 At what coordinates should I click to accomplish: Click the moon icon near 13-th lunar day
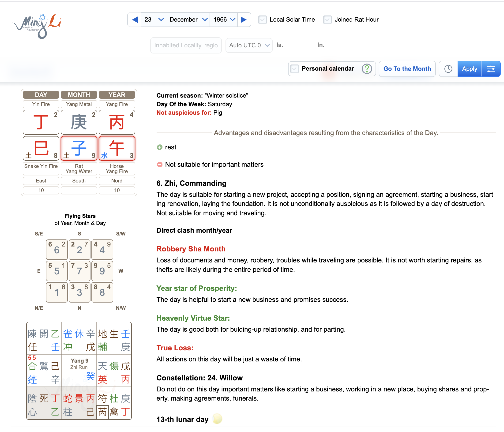(217, 419)
